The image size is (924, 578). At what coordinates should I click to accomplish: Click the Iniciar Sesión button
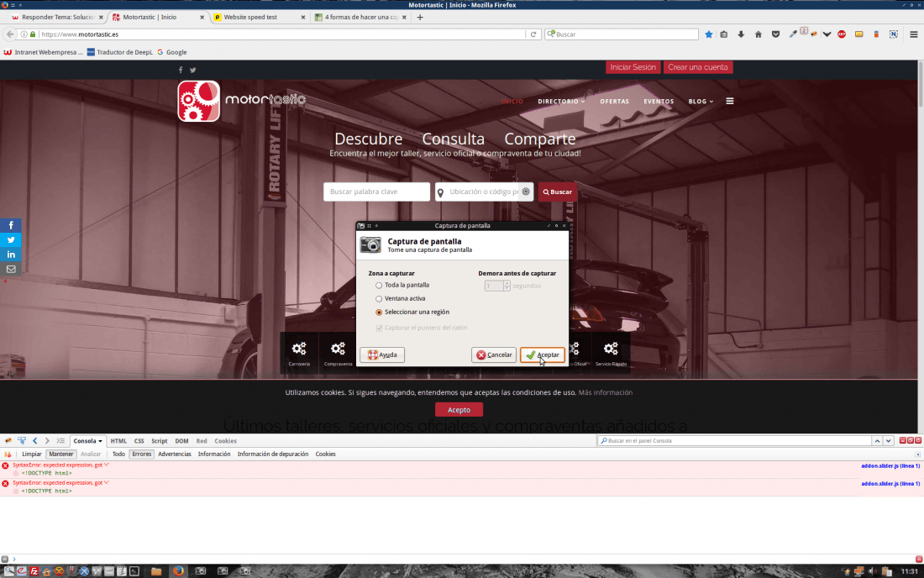pyautogui.click(x=633, y=67)
